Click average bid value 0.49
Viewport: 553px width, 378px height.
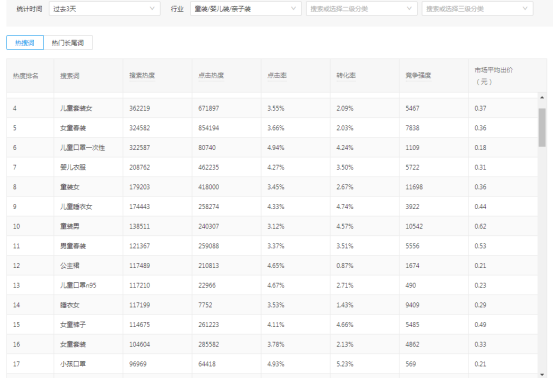(x=480, y=325)
